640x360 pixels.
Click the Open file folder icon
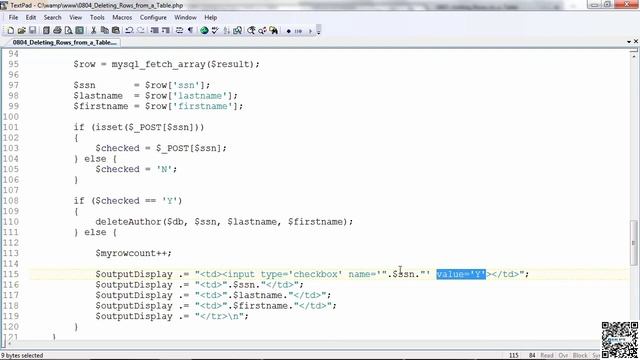(x=21, y=31)
